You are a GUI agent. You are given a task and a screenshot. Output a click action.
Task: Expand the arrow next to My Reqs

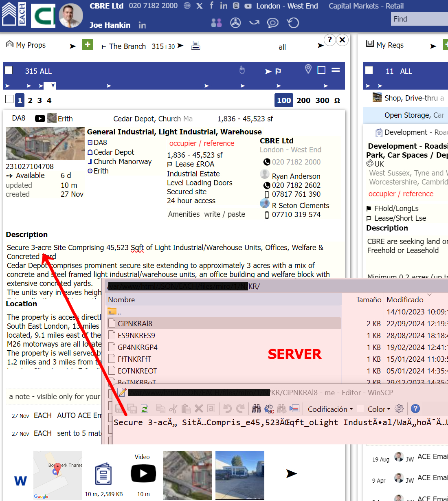click(x=433, y=46)
